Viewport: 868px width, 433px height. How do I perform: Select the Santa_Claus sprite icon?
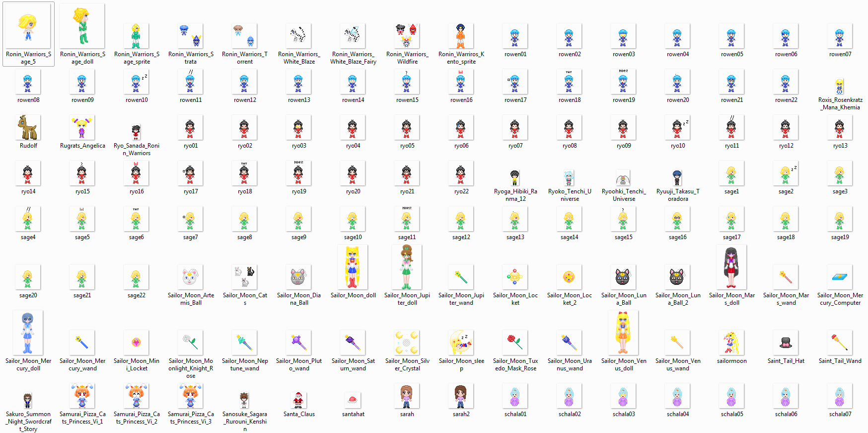tap(298, 400)
